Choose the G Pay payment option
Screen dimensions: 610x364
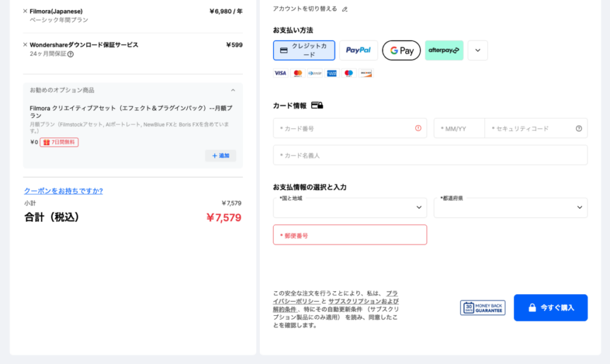coord(401,50)
